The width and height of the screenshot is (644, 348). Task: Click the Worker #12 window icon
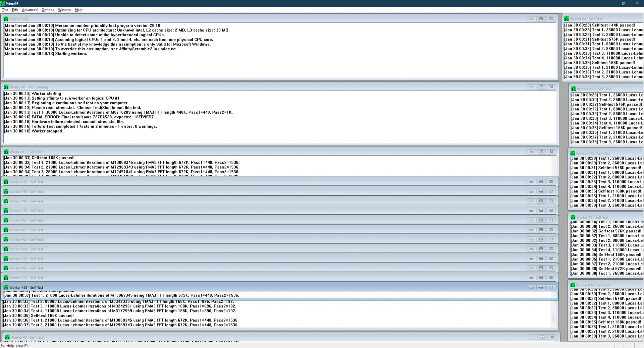[x=573, y=89]
